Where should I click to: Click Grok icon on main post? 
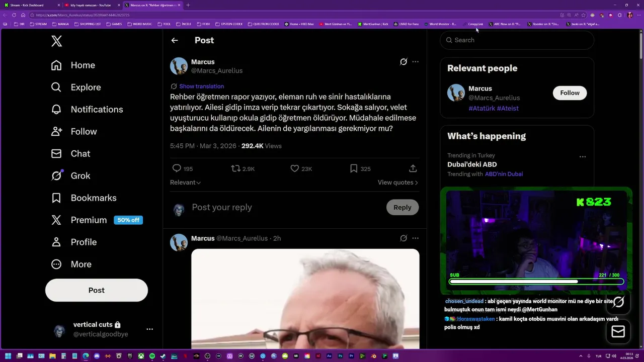click(x=404, y=62)
